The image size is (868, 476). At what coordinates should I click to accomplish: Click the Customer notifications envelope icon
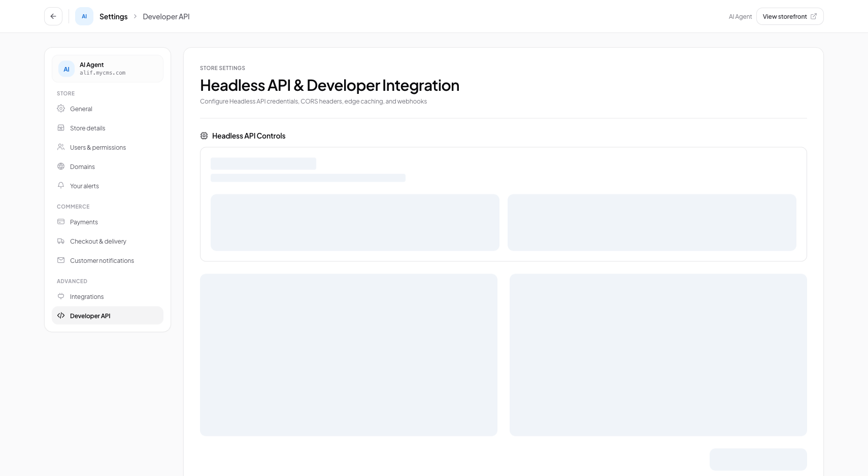[x=61, y=260]
